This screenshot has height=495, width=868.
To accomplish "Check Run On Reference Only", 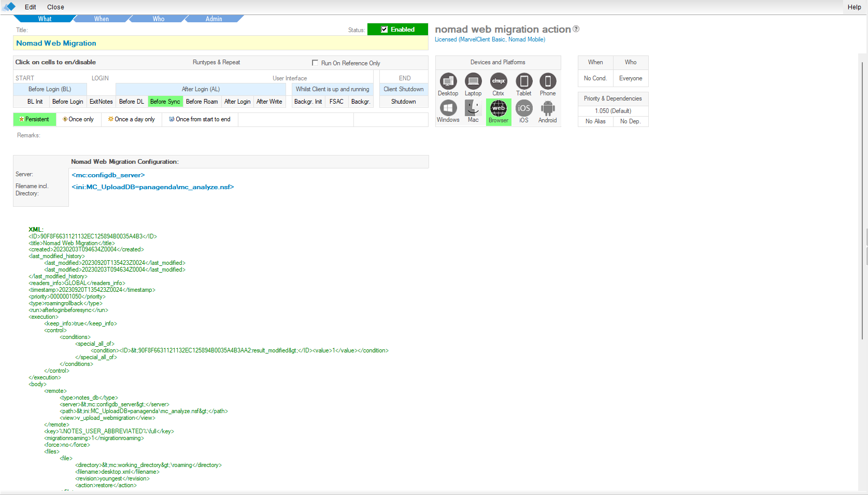I will 315,63.
